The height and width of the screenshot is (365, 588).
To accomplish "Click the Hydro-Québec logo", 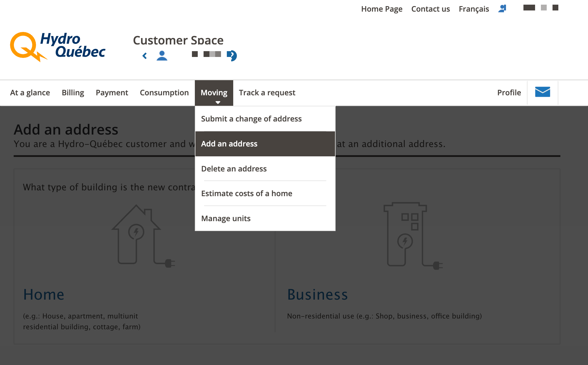I will 58,46.
